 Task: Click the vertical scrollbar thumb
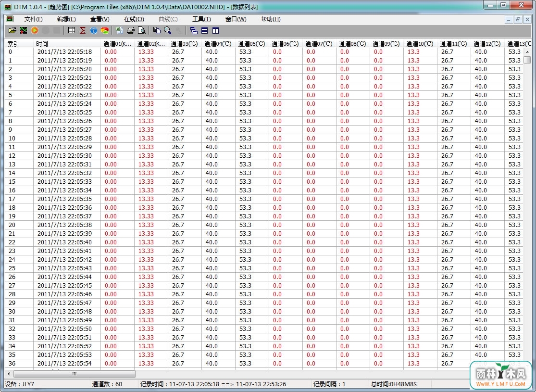tap(527, 60)
